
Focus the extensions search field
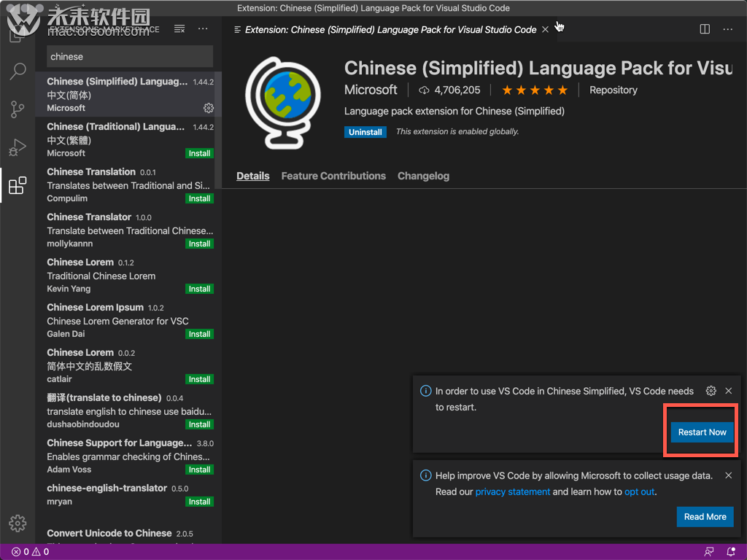pos(130,57)
